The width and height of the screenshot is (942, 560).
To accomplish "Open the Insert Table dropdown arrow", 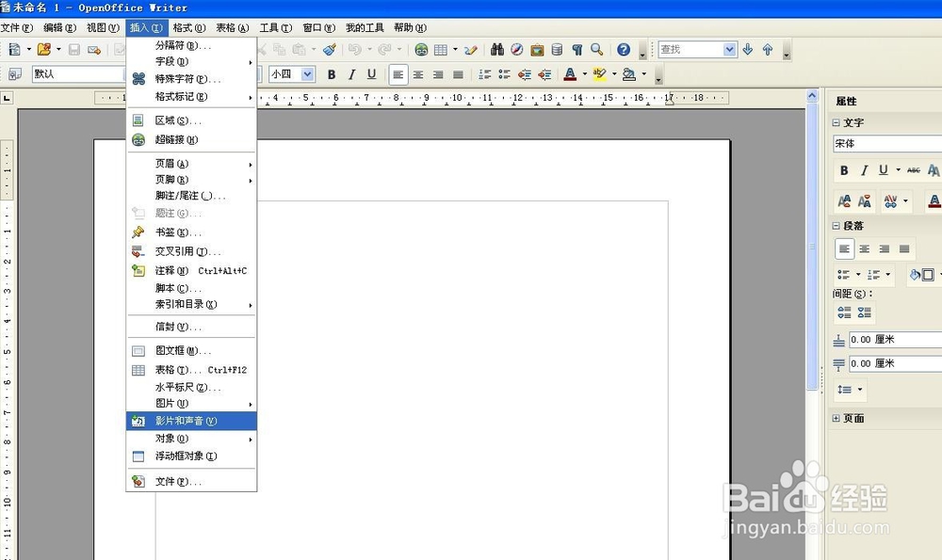I will [455, 49].
